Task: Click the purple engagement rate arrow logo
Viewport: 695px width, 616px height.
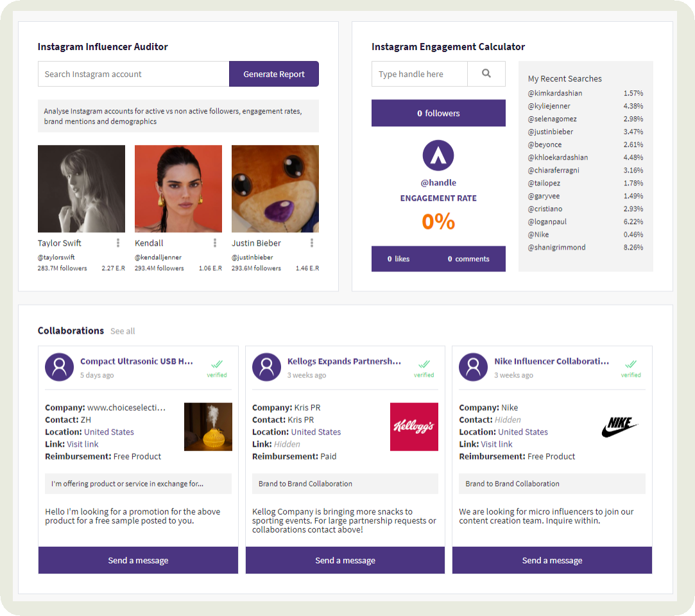Action: (x=438, y=155)
